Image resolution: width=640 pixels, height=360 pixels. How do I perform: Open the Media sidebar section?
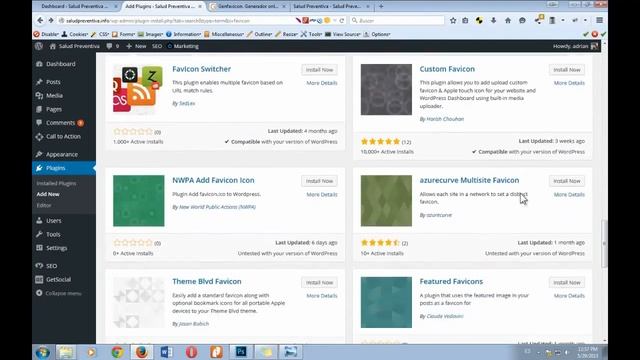click(x=54, y=96)
